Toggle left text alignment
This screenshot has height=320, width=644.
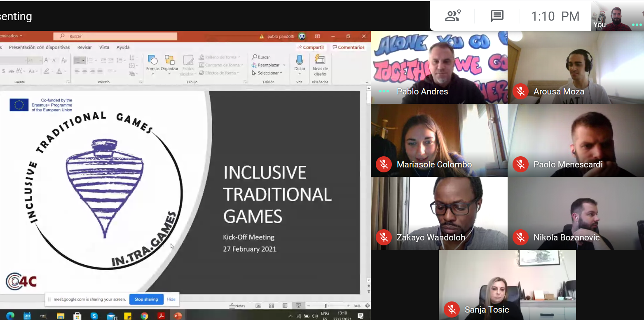[77, 71]
